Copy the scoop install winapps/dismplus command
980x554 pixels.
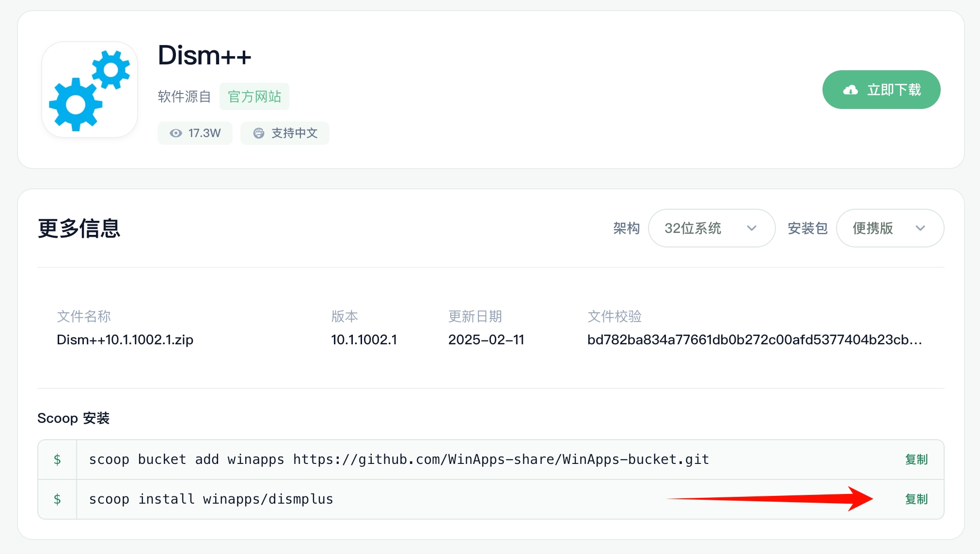tap(916, 499)
